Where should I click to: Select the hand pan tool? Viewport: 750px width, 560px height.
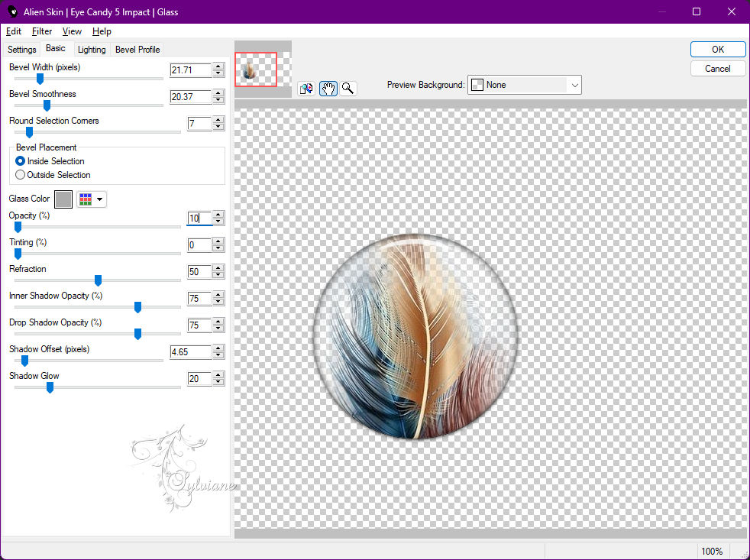point(328,89)
